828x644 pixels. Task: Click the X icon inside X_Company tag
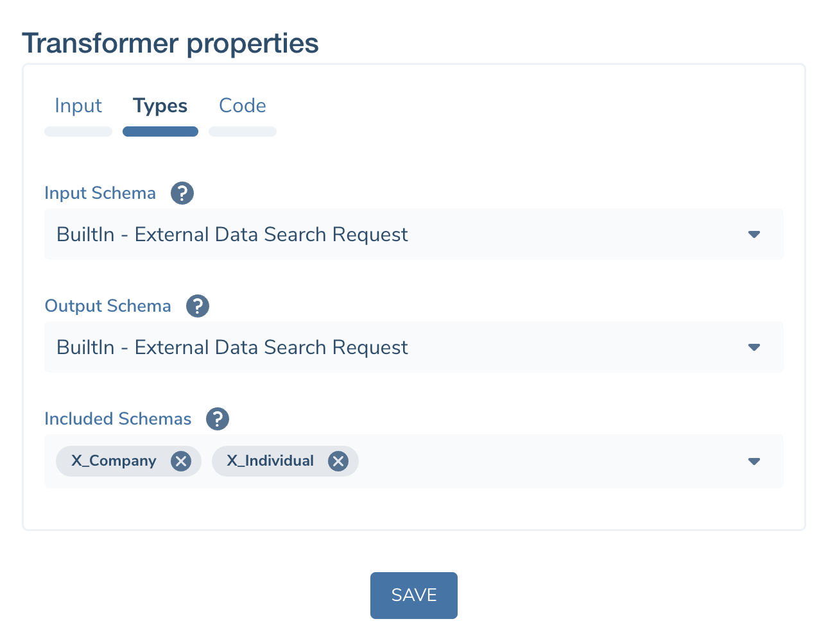(x=181, y=461)
